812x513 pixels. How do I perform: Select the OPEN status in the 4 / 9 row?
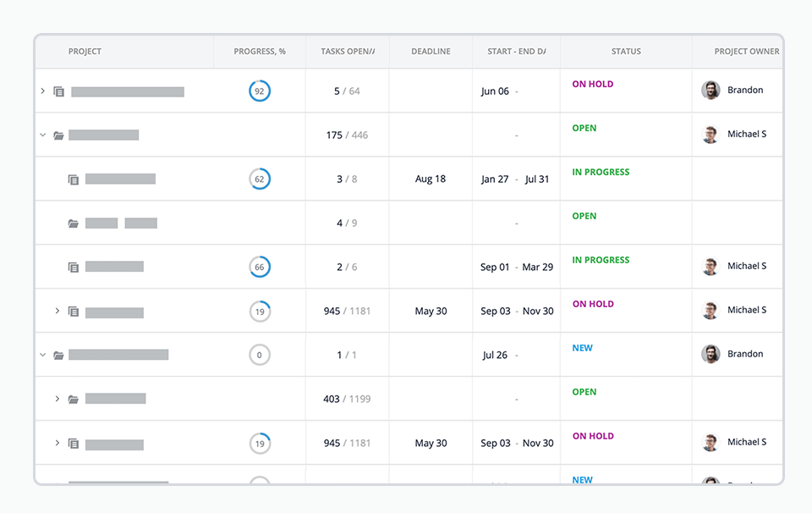coord(584,216)
